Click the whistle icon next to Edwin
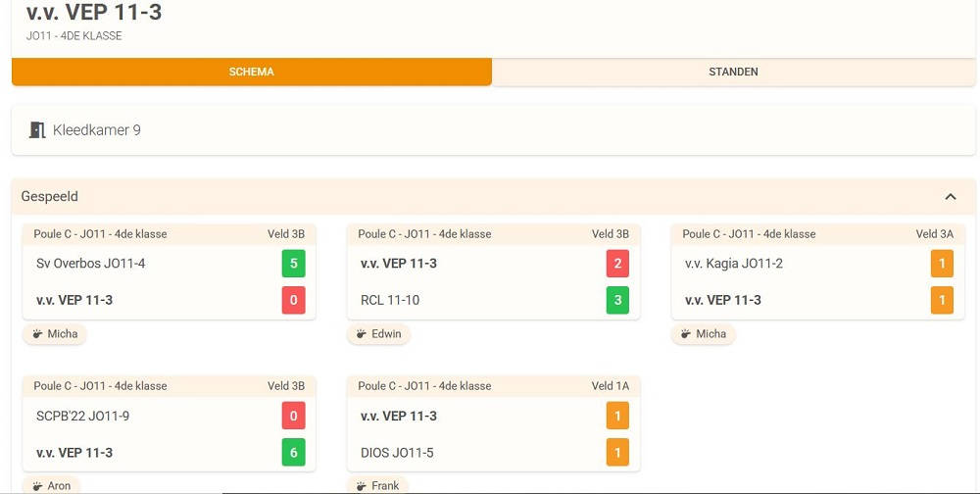The image size is (980, 494). [362, 334]
